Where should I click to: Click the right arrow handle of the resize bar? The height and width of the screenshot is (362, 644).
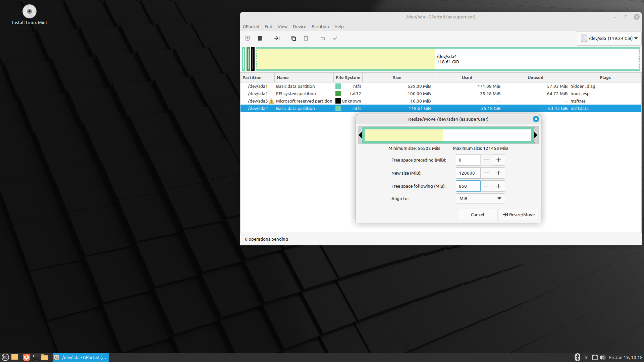[536, 135]
